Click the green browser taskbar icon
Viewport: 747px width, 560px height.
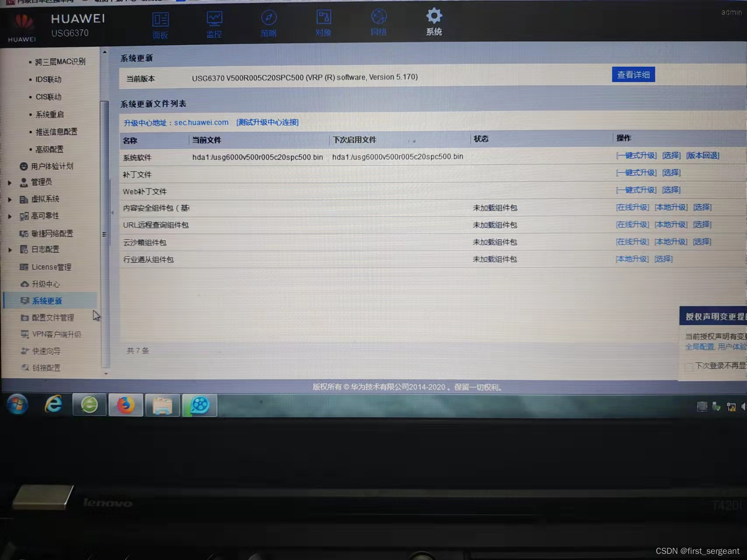89,405
